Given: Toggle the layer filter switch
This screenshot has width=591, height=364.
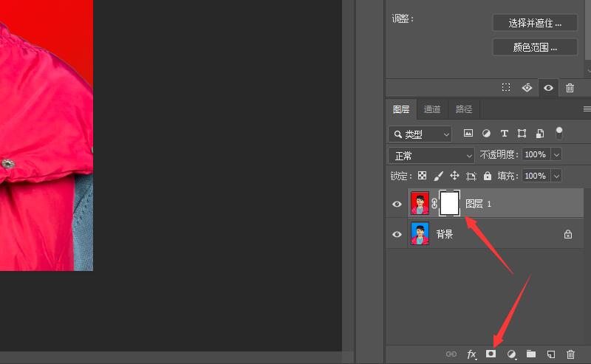Looking at the screenshot, I should click(559, 133).
